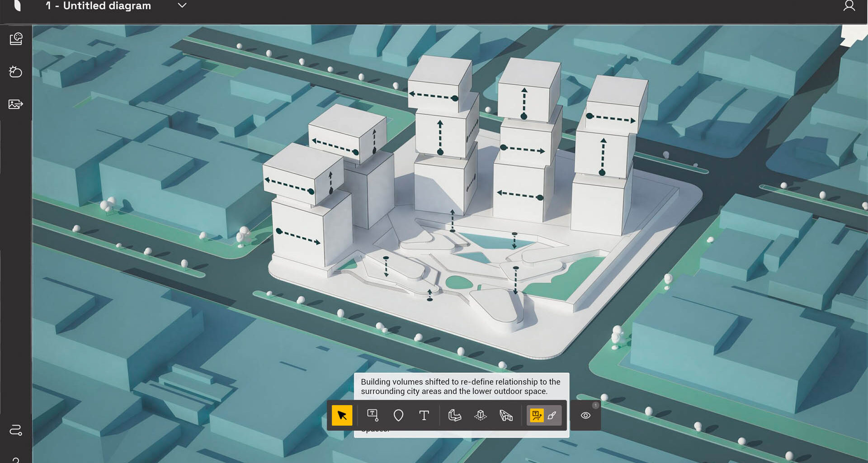Pick the location pin marker tool
This screenshot has width=868, height=463.
click(x=398, y=415)
